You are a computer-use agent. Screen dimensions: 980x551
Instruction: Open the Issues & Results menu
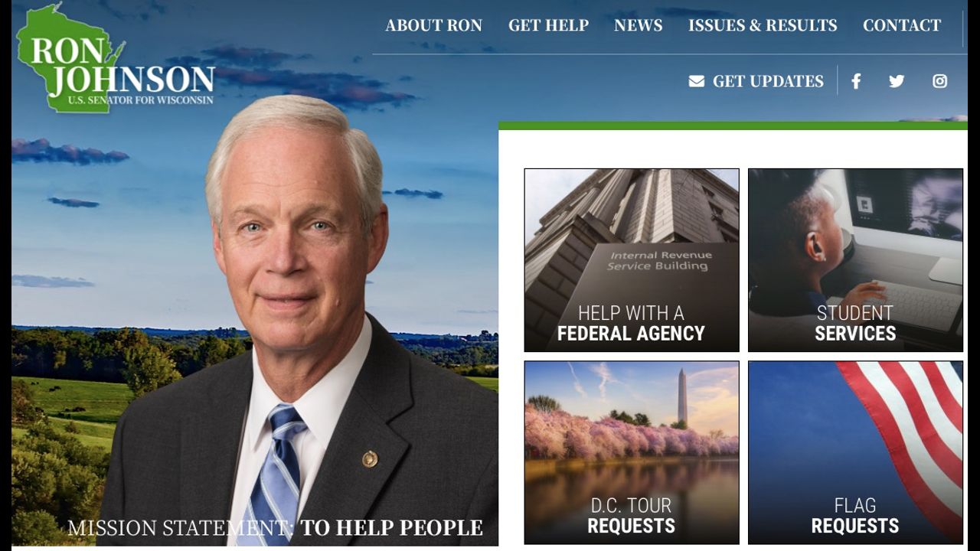pos(763,25)
